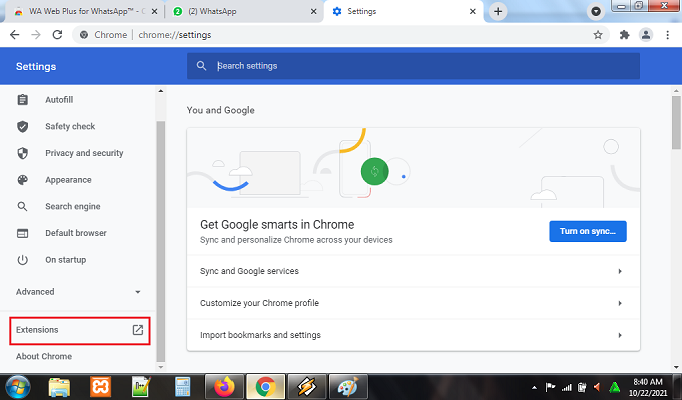Expand Customize your Chrome profile arrow
The image size is (682, 400).
(x=620, y=303)
